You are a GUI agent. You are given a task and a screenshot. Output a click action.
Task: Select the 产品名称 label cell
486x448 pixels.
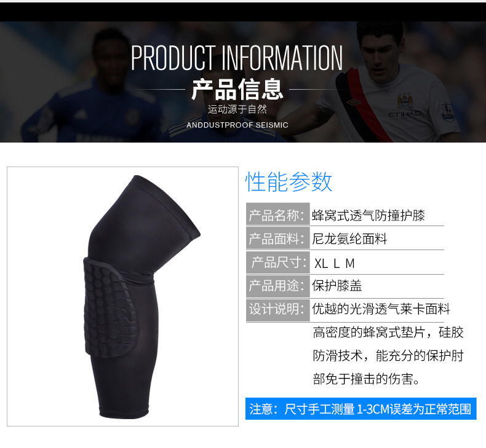(x=277, y=214)
